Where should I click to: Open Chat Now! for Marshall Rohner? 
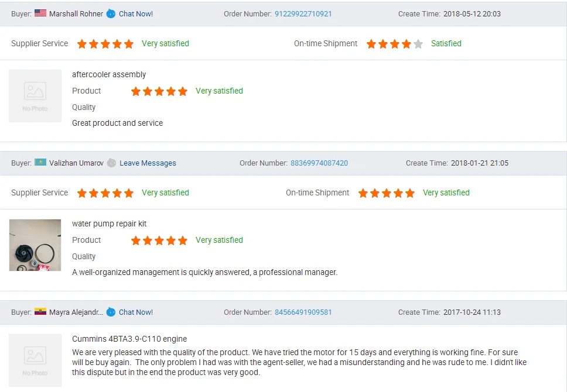click(136, 13)
